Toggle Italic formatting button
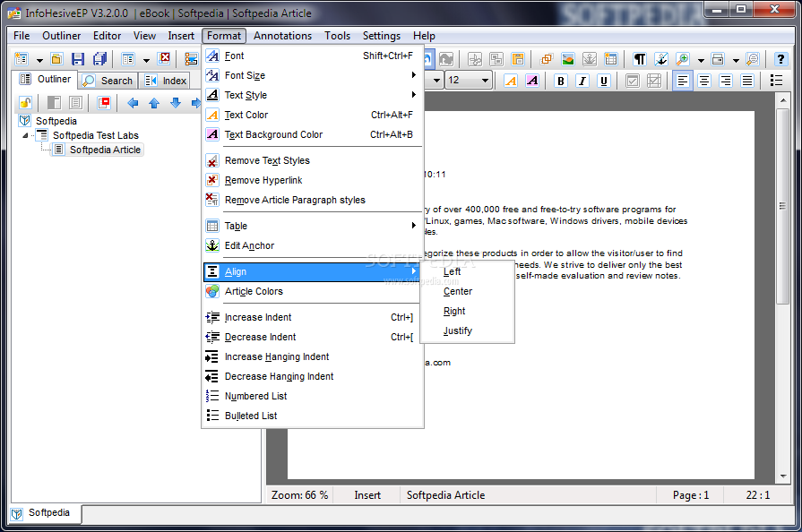 point(582,81)
